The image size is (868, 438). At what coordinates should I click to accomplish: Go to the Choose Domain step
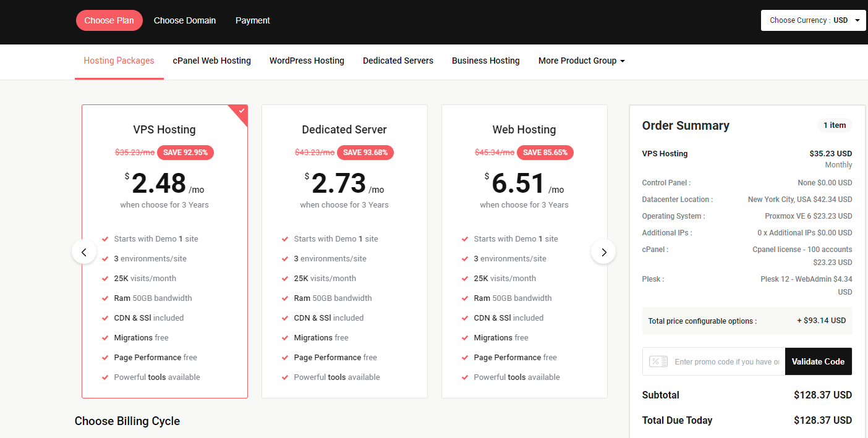pyautogui.click(x=185, y=20)
